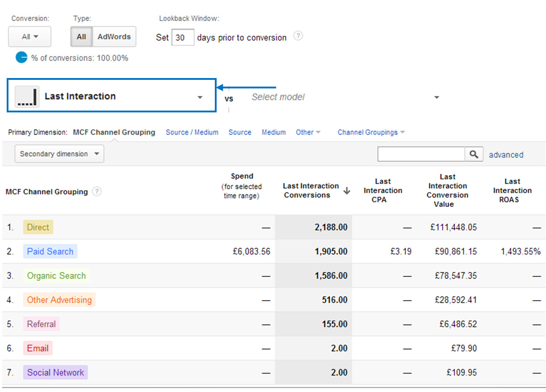Open the Referral channel
This screenshot has width=546, height=392.
[41, 324]
